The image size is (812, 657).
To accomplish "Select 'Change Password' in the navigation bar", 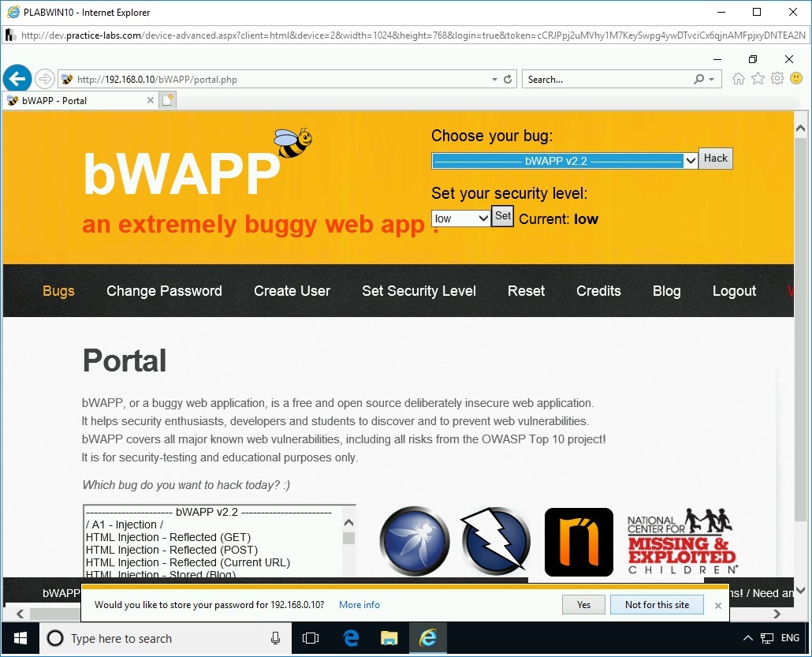I will [164, 291].
